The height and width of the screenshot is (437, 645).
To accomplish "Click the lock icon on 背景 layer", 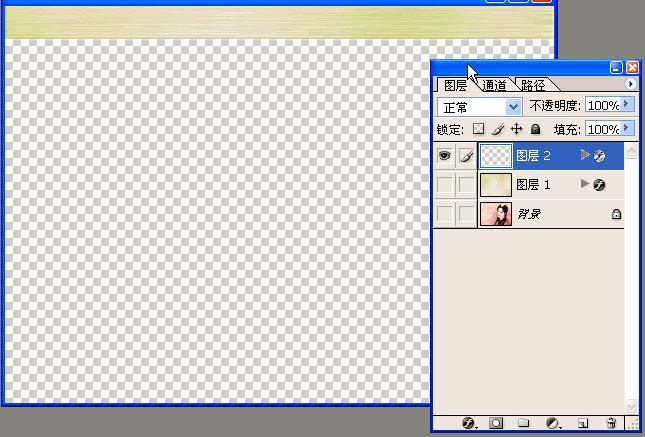I will pos(616,214).
